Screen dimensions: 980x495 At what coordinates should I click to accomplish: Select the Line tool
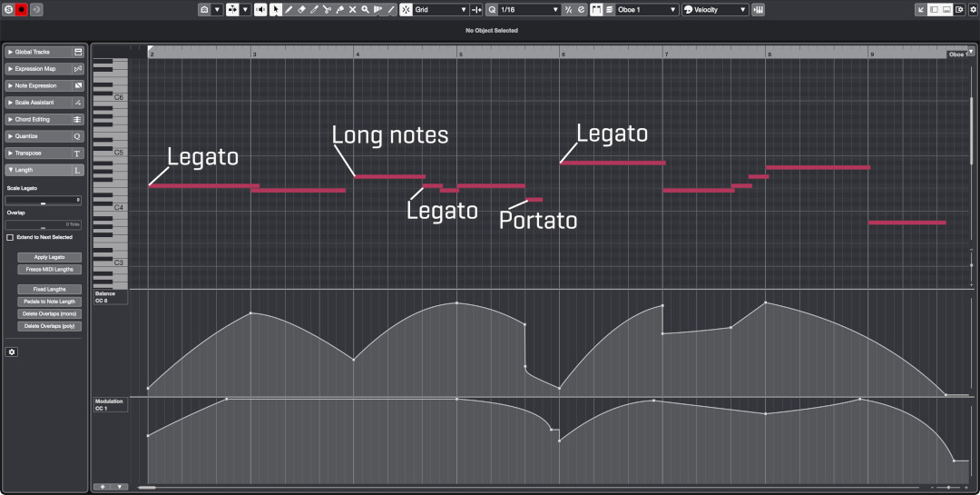pos(391,10)
